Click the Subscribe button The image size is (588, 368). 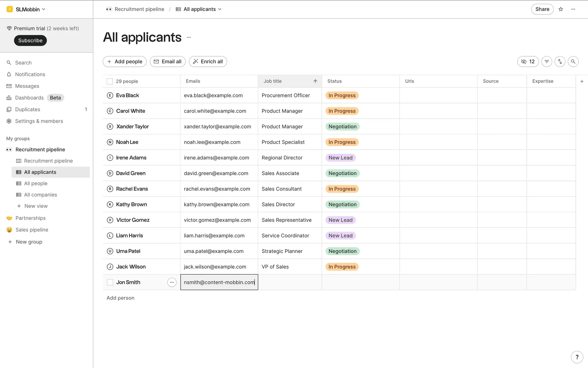tap(30, 40)
